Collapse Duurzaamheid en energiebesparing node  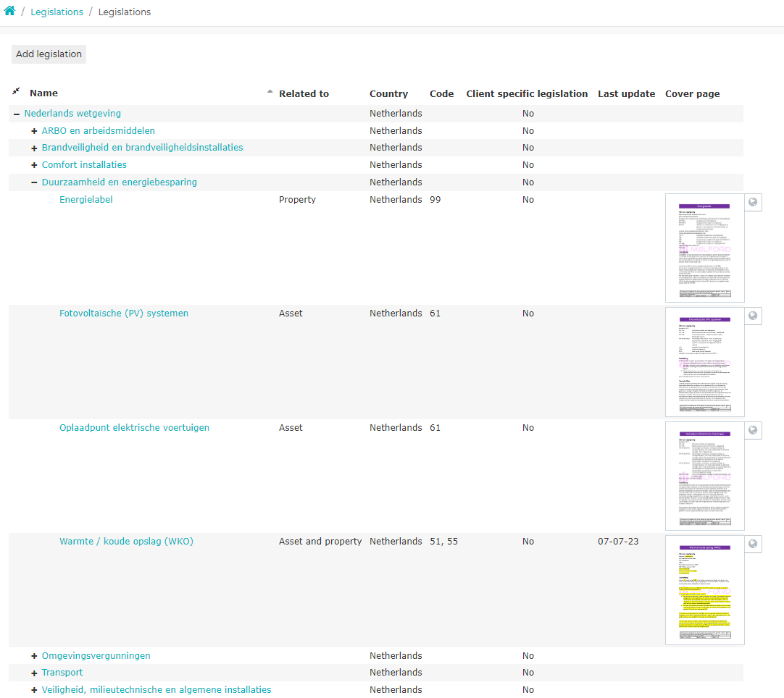34,182
